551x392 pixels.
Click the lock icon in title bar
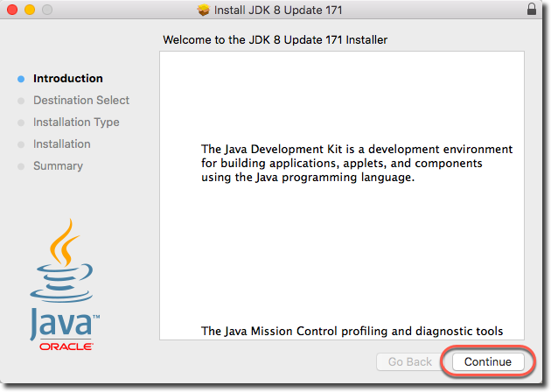tap(532, 9)
